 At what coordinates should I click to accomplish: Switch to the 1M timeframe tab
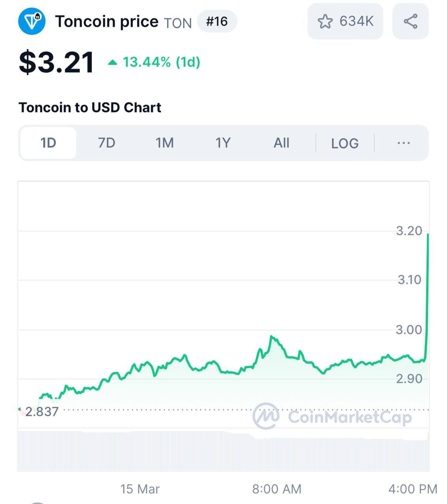tap(165, 143)
